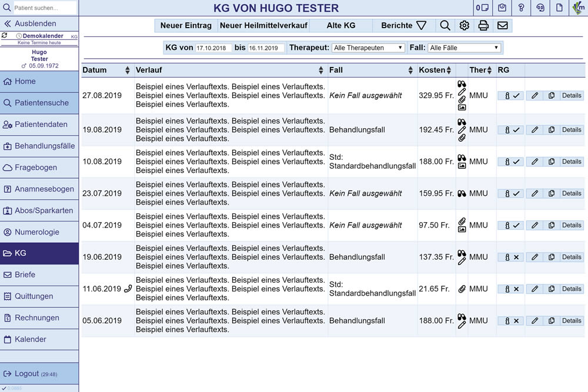The height and width of the screenshot is (392, 588).
Task: Click the magnifier search icon in the KG toolbar
Action: click(445, 25)
